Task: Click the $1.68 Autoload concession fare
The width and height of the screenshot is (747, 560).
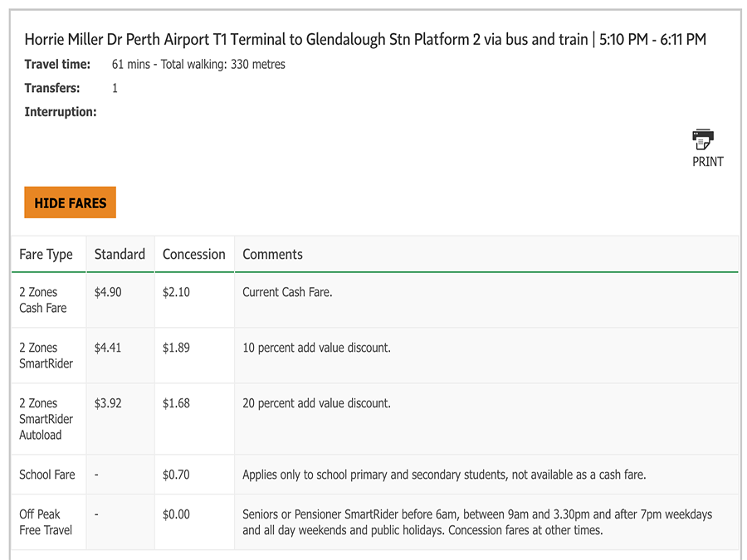Action: click(176, 403)
